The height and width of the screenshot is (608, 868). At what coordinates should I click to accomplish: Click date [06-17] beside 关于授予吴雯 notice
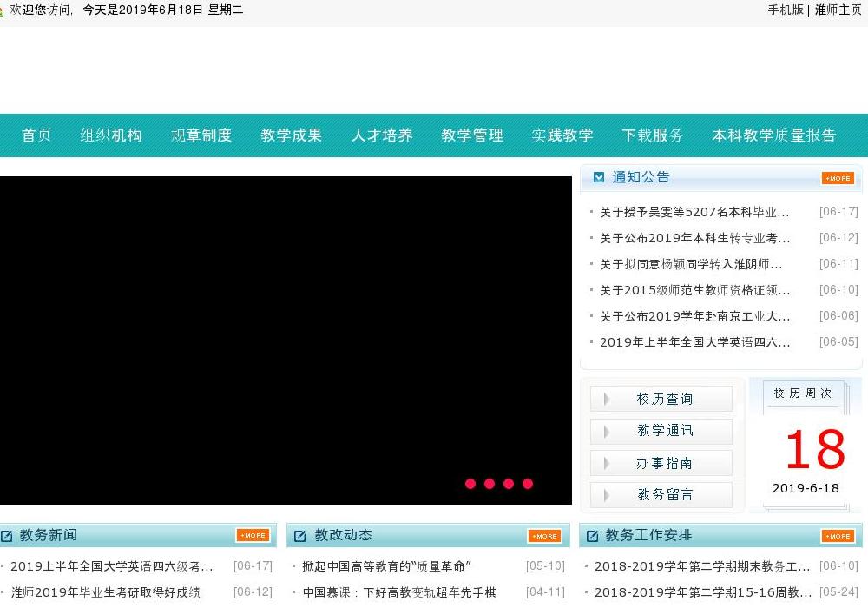(x=838, y=212)
